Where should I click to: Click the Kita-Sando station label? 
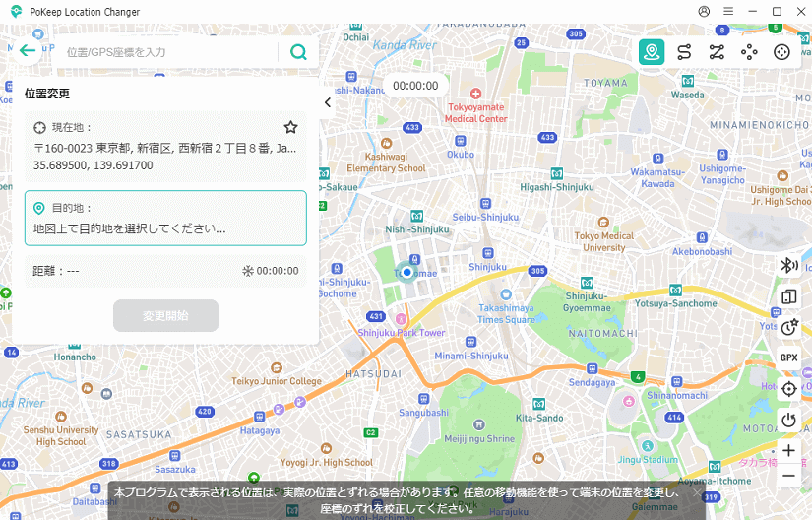click(x=539, y=418)
